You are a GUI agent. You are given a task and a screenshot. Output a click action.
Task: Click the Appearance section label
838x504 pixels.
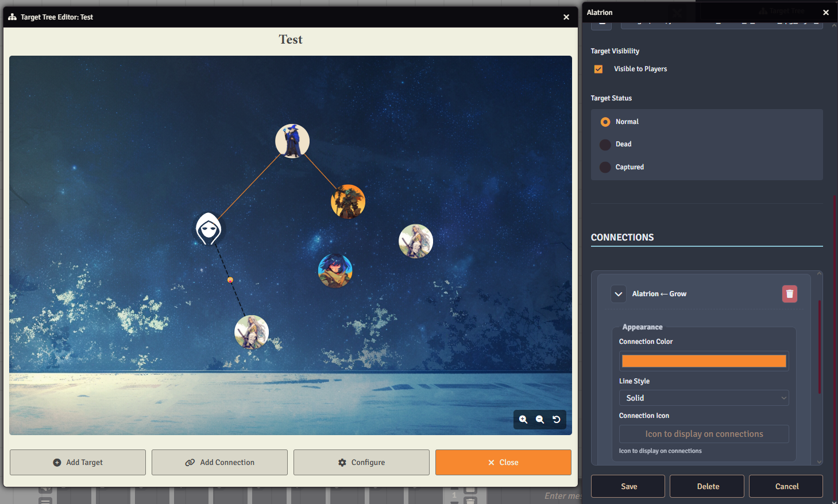pos(642,327)
